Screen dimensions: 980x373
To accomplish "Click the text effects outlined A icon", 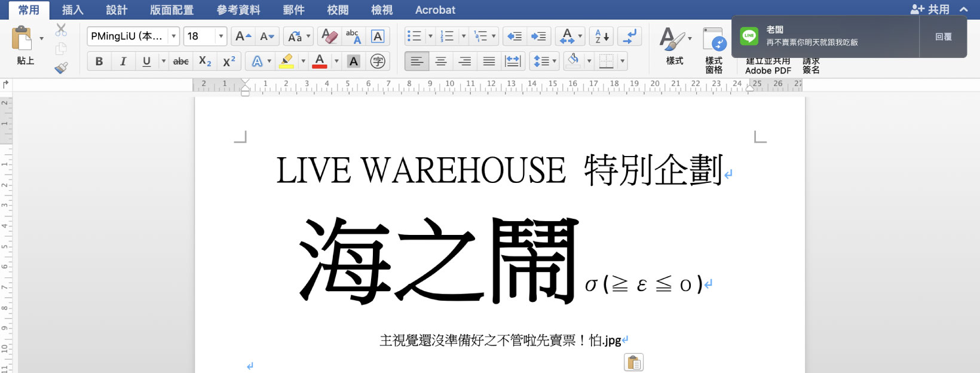I will pyautogui.click(x=257, y=61).
